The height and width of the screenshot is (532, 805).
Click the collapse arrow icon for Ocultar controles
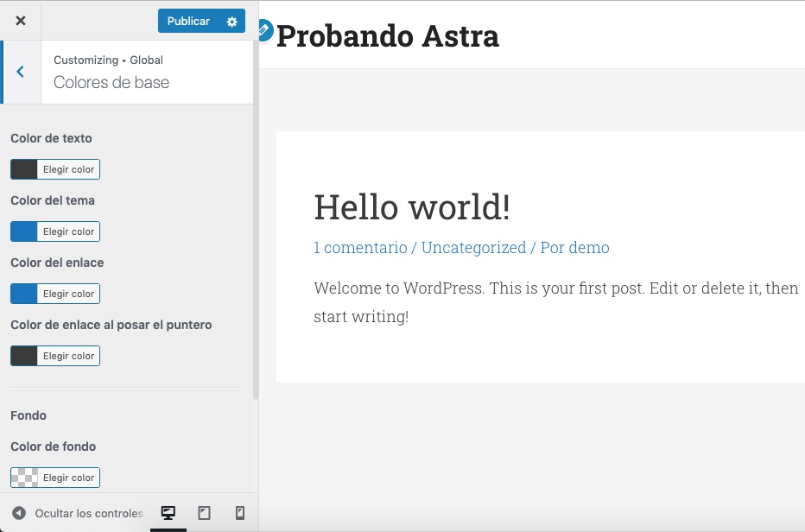tap(19, 513)
